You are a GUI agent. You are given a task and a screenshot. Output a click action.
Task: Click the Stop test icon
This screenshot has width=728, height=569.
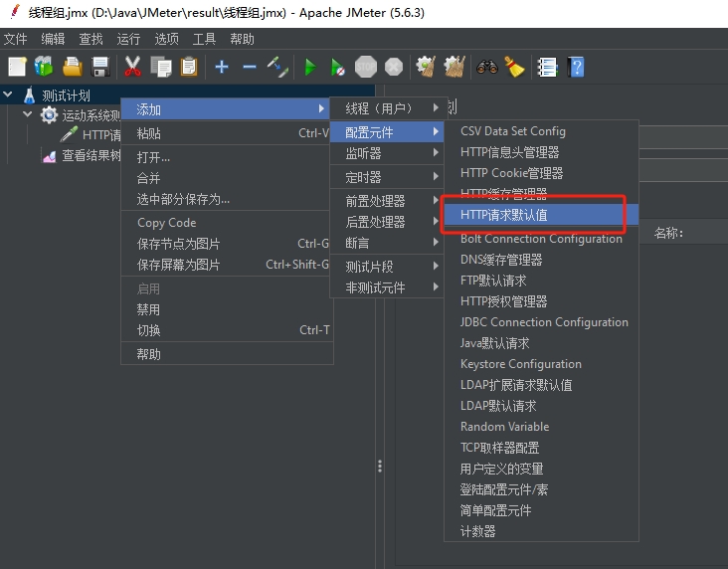(366, 67)
